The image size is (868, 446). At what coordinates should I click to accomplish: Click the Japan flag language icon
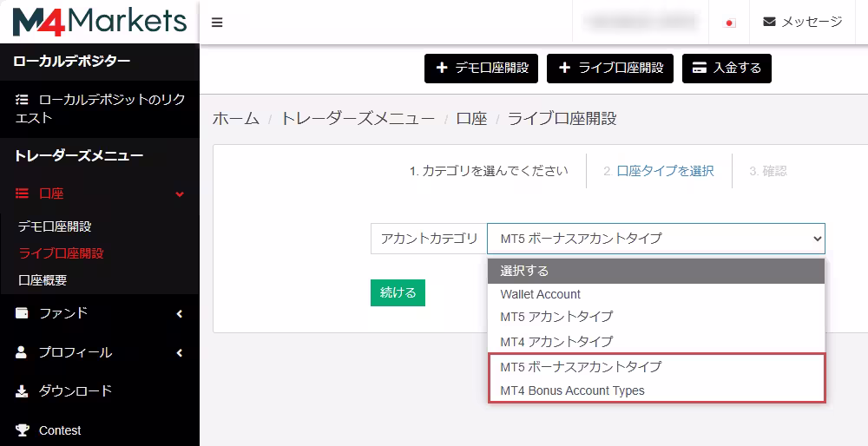click(x=730, y=23)
